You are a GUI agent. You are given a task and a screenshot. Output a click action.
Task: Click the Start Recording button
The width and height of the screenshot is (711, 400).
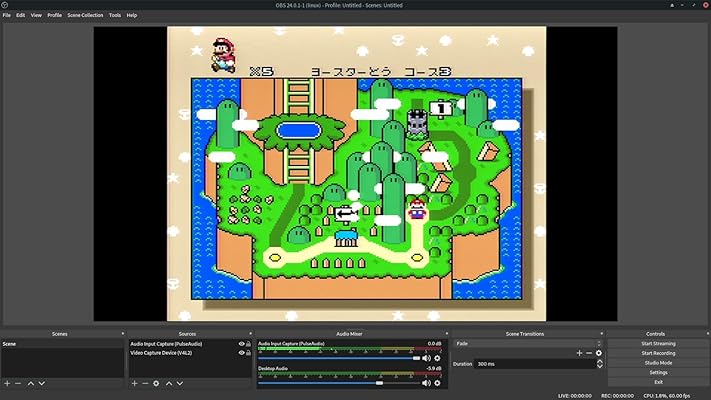(657, 353)
